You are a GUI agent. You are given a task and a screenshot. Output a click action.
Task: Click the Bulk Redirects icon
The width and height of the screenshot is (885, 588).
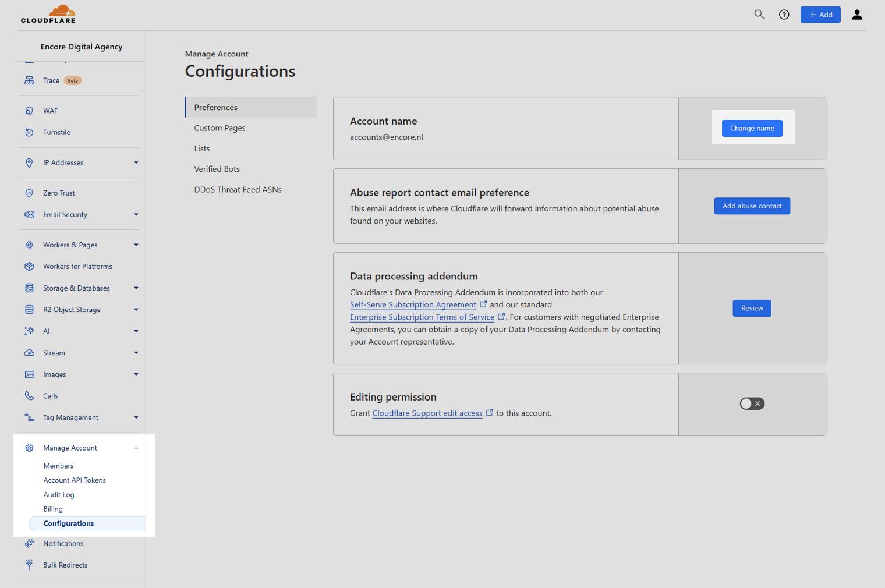pyautogui.click(x=29, y=565)
